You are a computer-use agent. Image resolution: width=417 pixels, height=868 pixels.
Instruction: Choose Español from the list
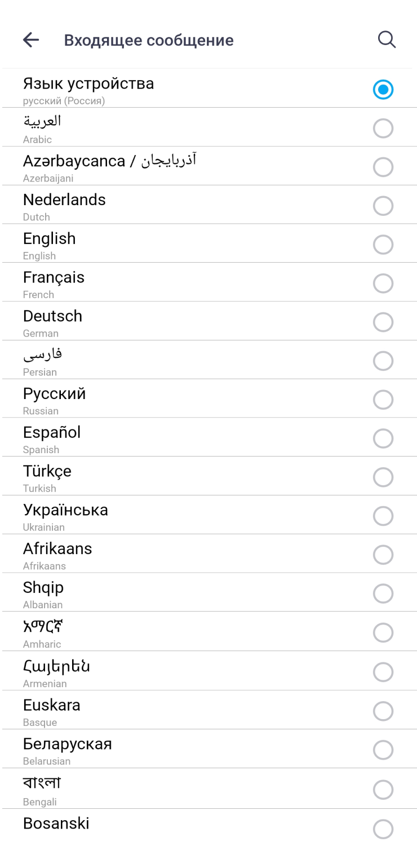(x=169, y=439)
